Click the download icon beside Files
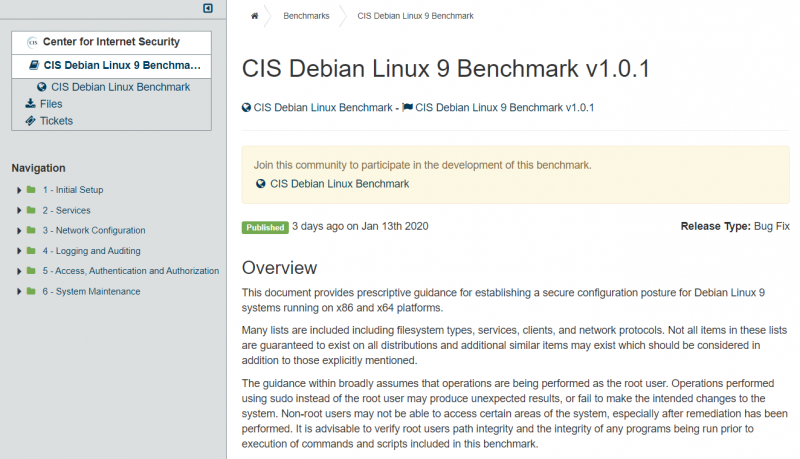The height and width of the screenshot is (459, 800). pos(30,104)
